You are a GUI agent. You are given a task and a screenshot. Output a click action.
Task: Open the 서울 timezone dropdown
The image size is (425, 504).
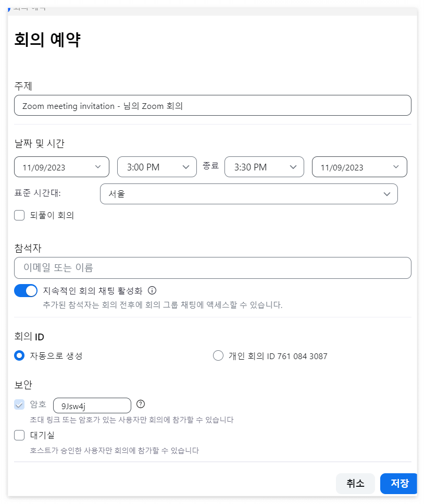coord(249,193)
